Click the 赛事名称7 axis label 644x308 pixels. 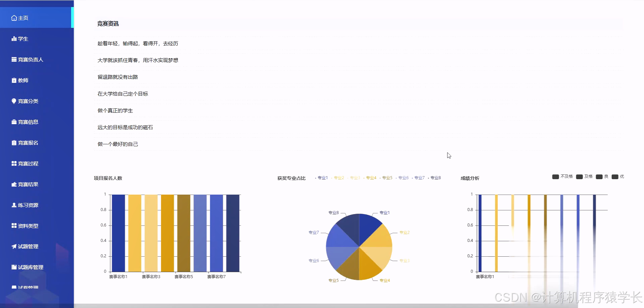[x=216, y=277]
